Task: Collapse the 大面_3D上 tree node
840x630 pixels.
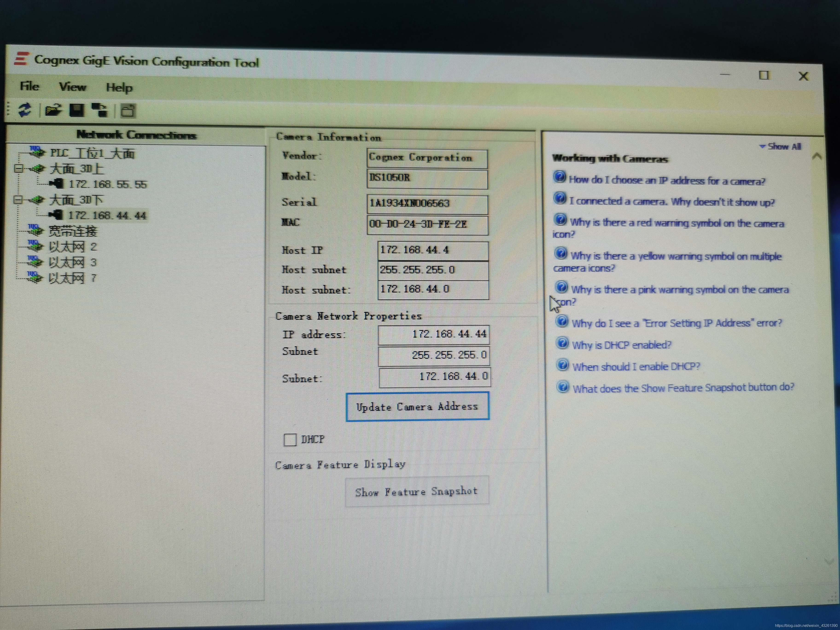Action: click(x=18, y=169)
